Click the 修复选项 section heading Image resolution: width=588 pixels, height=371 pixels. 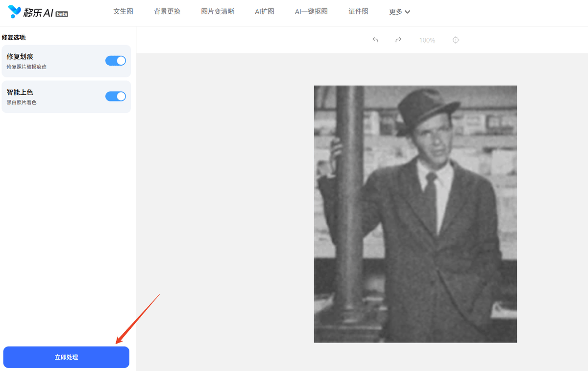[x=14, y=37]
